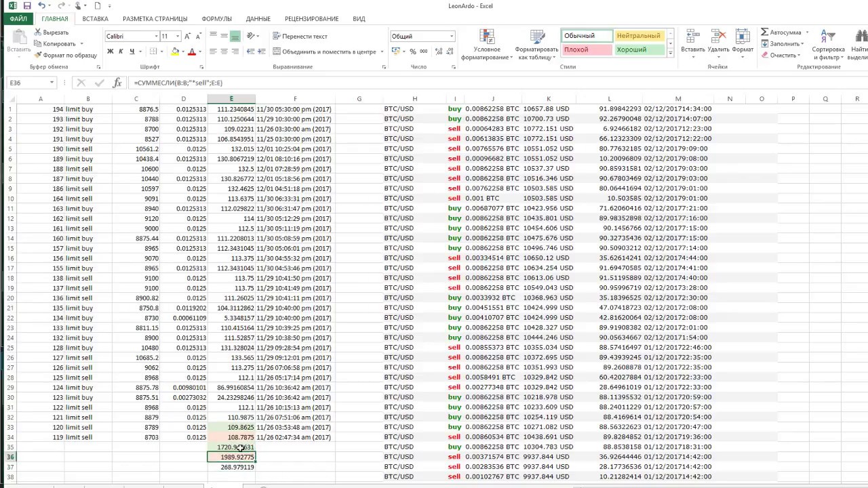This screenshot has height=488, width=868.
Task: Open Условное форматирование menu
Action: pyautogui.click(x=487, y=45)
